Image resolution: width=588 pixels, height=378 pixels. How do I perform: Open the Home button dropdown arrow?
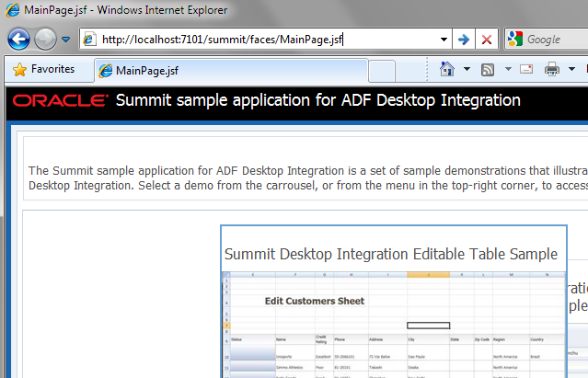click(x=467, y=69)
